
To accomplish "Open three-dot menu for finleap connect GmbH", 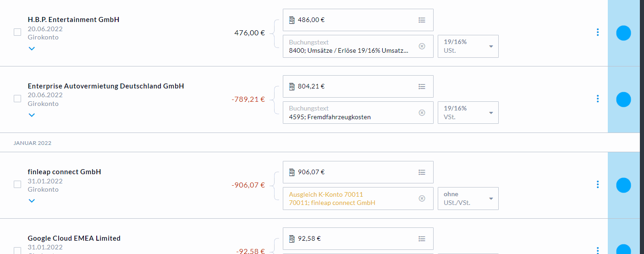I will [x=597, y=184].
